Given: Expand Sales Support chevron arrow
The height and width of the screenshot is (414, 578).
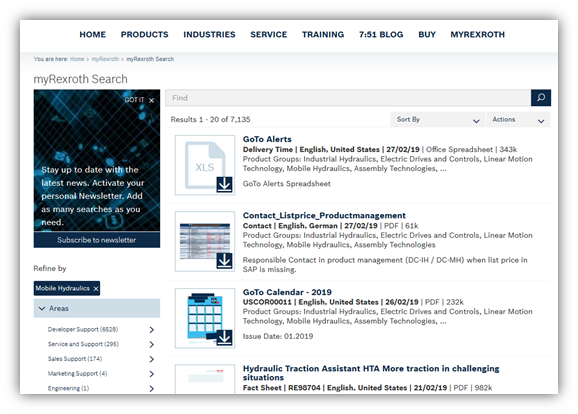Looking at the screenshot, I should pyautogui.click(x=152, y=359).
